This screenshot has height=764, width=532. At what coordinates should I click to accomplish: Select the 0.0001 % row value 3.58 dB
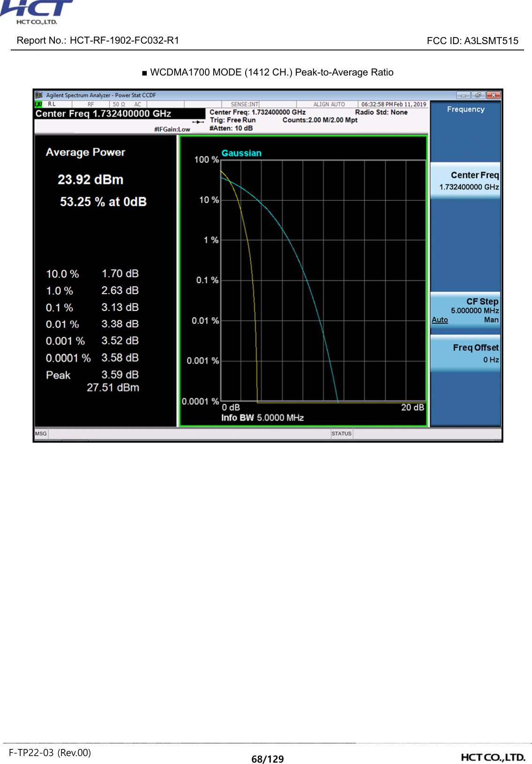click(120, 357)
